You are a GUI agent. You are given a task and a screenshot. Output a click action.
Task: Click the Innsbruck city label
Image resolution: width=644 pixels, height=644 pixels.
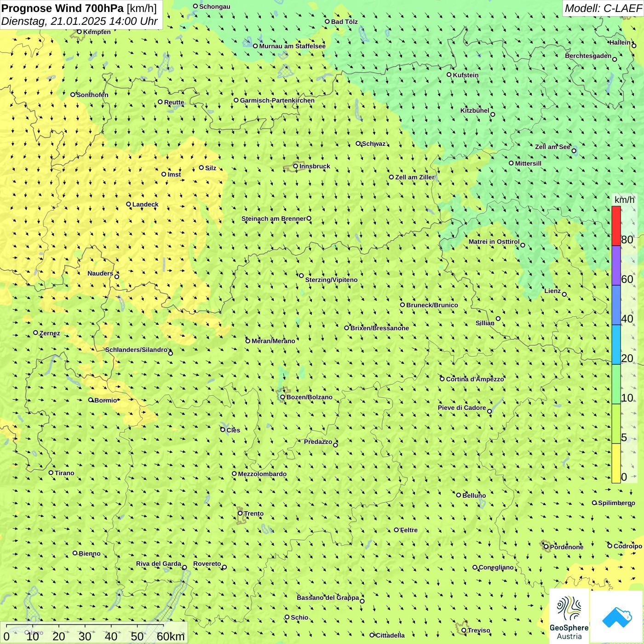tap(315, 166)
